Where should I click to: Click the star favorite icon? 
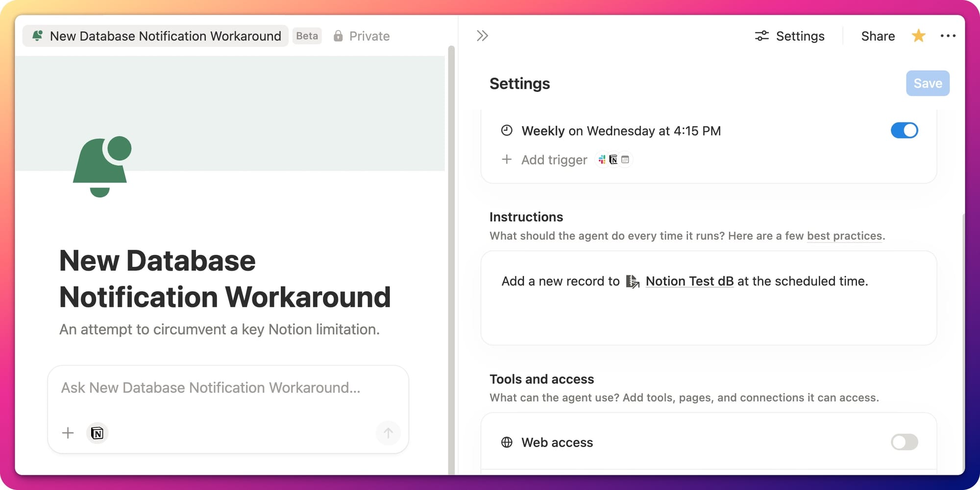[x=918, y=36]
